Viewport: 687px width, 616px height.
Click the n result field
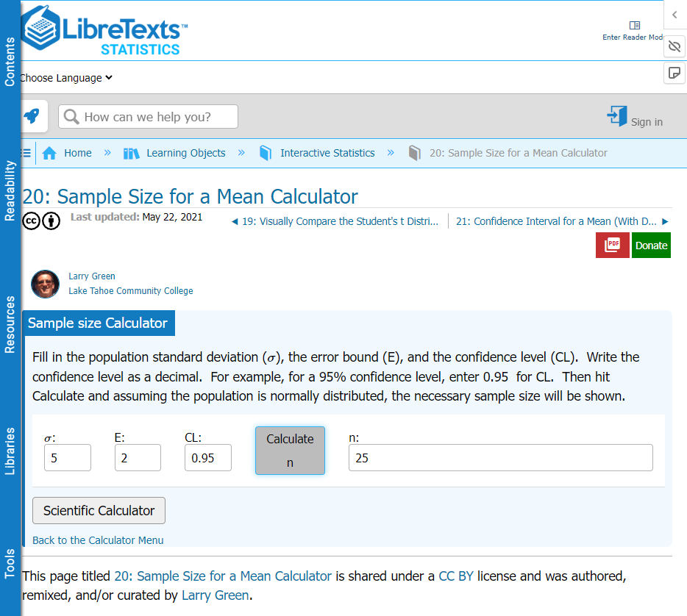point(501,457)
